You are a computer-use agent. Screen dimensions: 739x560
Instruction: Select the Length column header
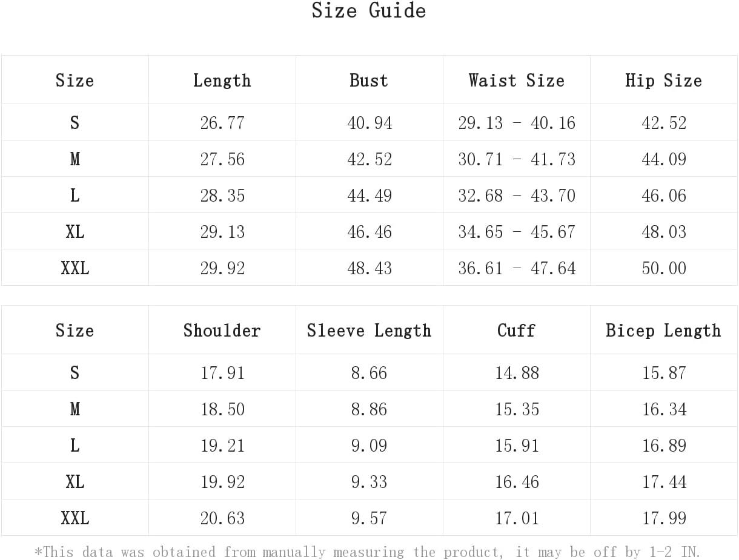(222, 81)
